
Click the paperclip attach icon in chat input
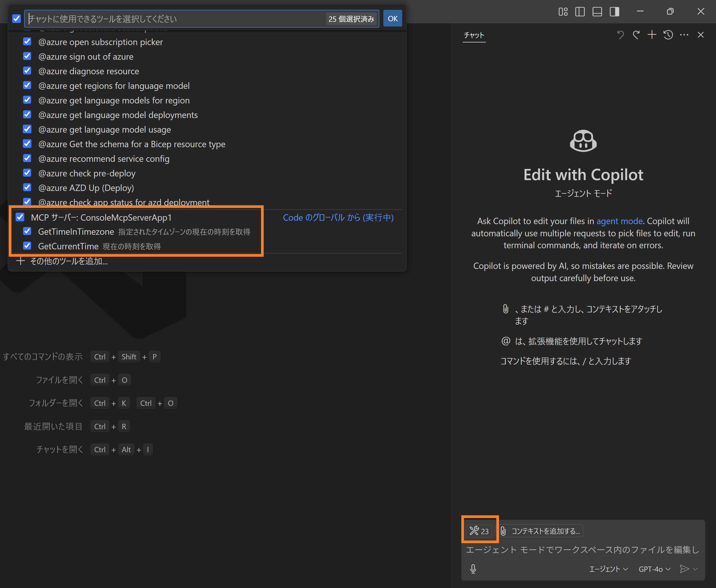(503, 531)
